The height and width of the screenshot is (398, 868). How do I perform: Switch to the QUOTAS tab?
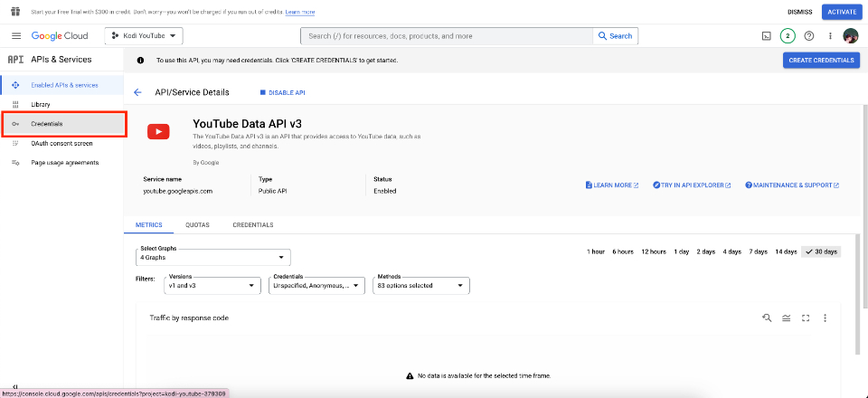pyautogui.click(x=198, y=225)
